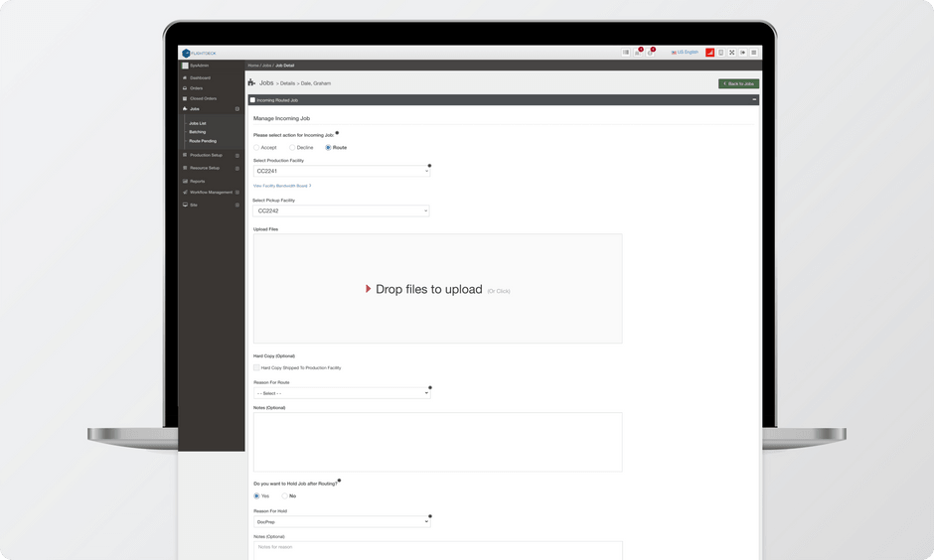The height and width of the screenshot is (560, 934).
Task: Open Route Pending in the Jobs submenu
Action: pos(203,141)
